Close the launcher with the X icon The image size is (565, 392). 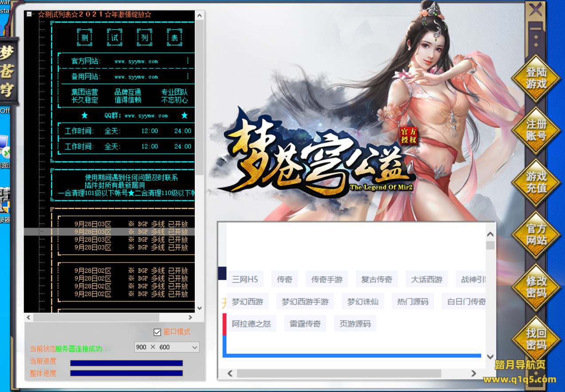(536, 9)
